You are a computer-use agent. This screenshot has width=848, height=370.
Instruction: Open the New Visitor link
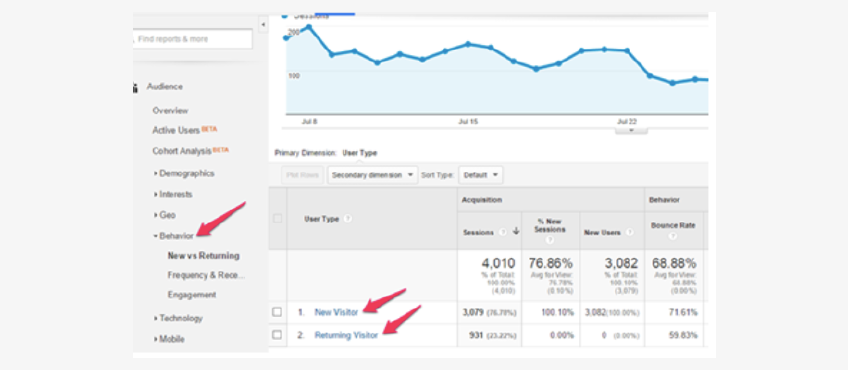(336, 312)
